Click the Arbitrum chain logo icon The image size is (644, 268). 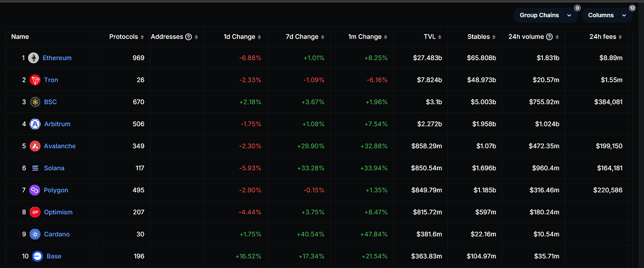coord(35,124)
